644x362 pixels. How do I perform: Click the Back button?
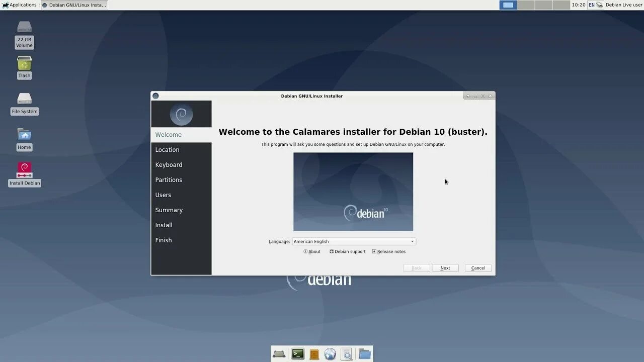417,268
